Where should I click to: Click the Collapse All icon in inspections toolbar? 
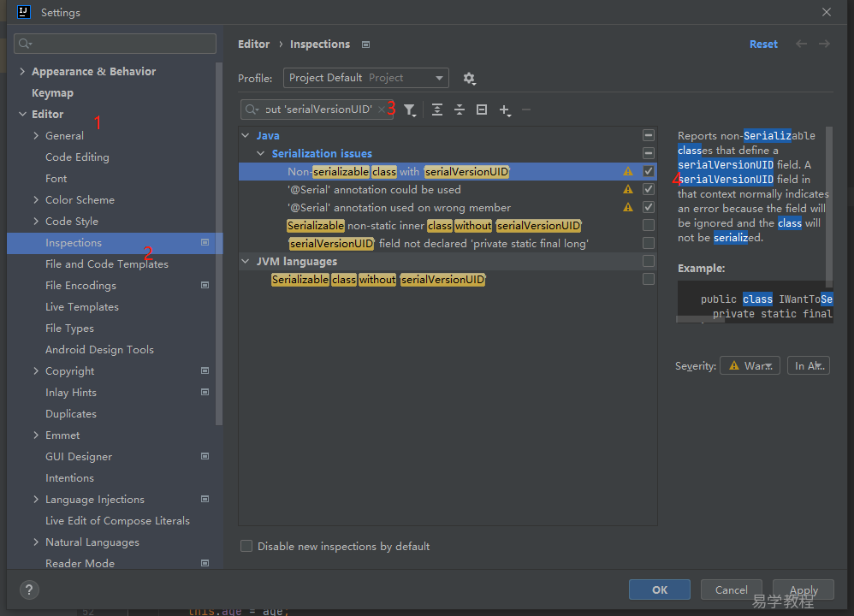point(460,110)
